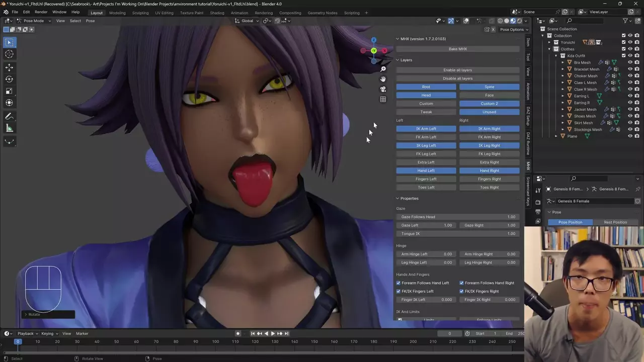Select the Rotate tool
The image size is (644, 362).
(x=9, y=79)
